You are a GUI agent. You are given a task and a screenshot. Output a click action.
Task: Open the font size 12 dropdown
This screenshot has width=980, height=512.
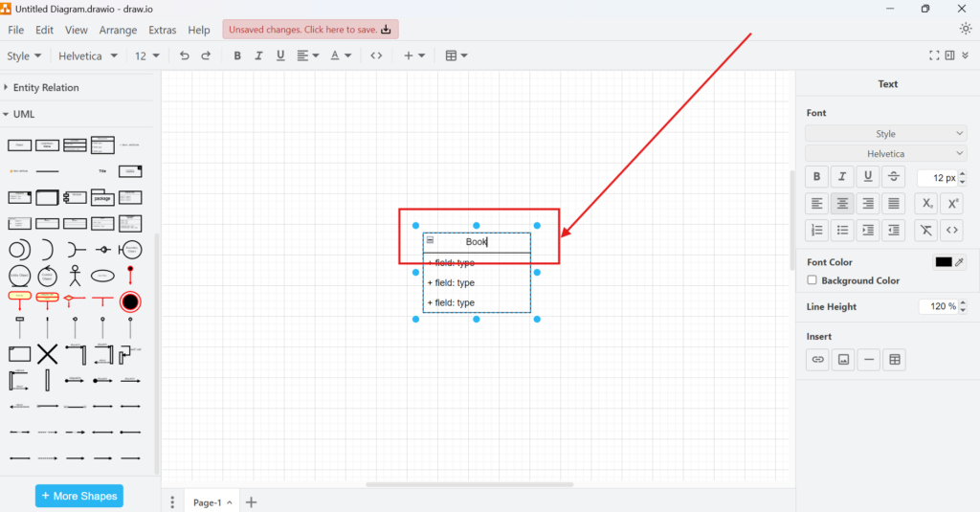146,56
